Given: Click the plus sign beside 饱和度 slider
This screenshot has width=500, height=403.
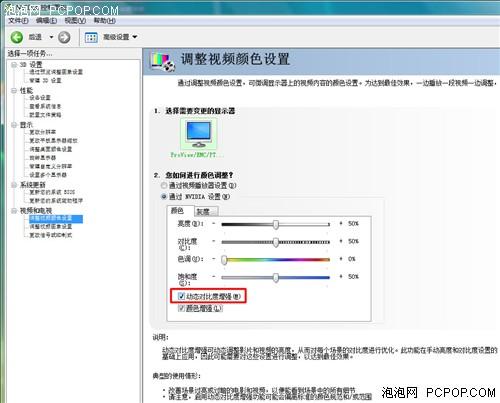Looking at the screenshot, I should 341,276.
